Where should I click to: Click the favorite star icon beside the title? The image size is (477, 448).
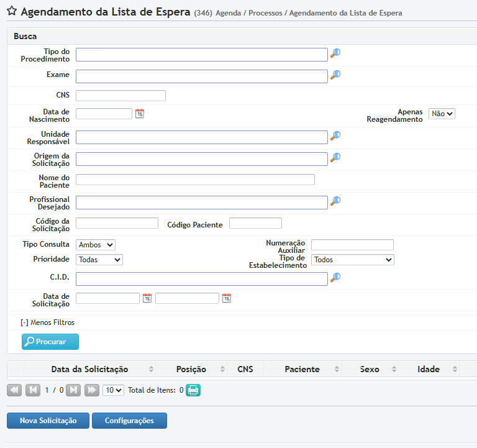11,11
